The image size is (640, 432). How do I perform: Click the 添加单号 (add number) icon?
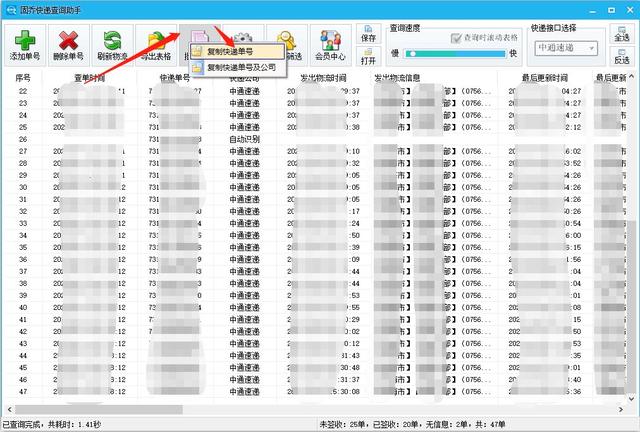point(25,46)
